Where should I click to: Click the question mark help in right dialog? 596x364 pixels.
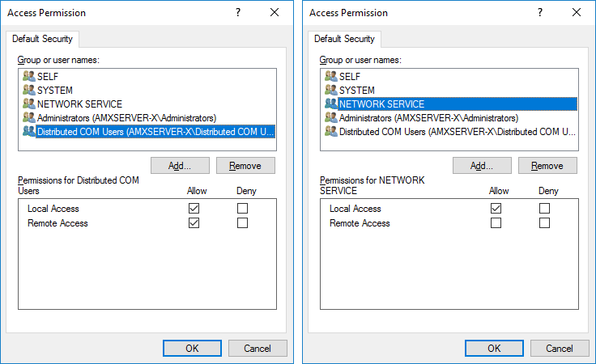[540, 13]
